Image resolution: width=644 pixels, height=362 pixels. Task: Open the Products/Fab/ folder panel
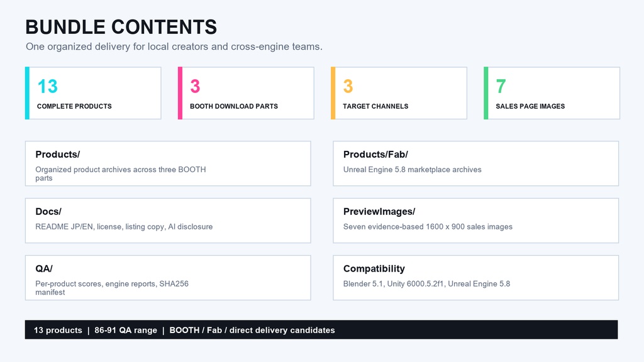point(475,163)
